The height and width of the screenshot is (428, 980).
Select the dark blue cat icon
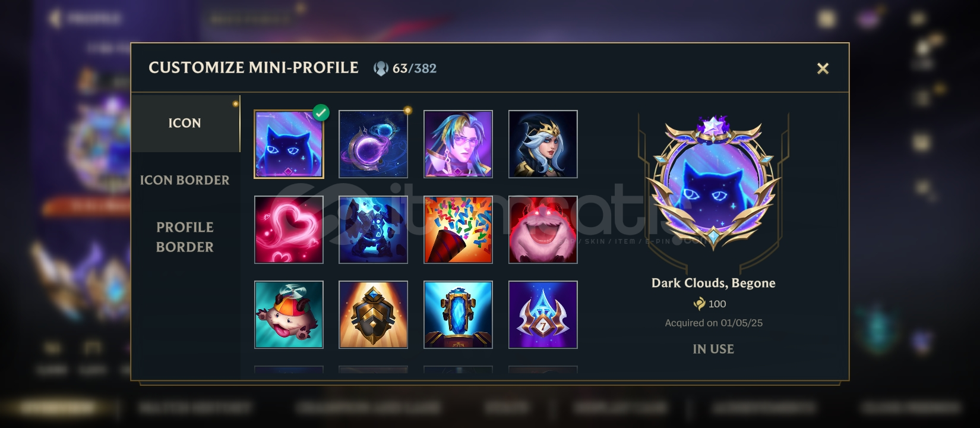click(289, 144)
